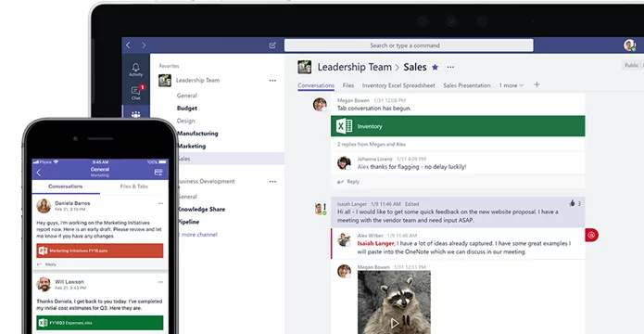Viewport: 644px width, 334px height.
Task: Switch to the Files tab
Action: [x=348, y=85]
